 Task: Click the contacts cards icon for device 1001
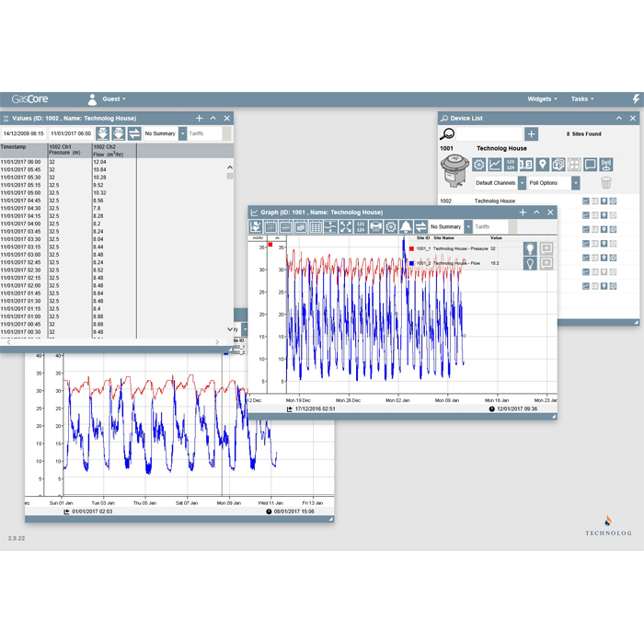(x=558, y=165)
